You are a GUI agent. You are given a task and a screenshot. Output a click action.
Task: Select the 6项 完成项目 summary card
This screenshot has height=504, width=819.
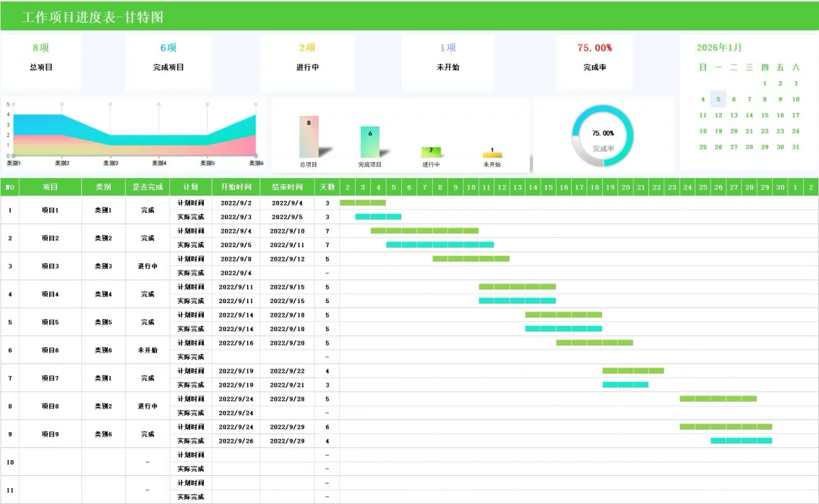click(x=168, y=63)
